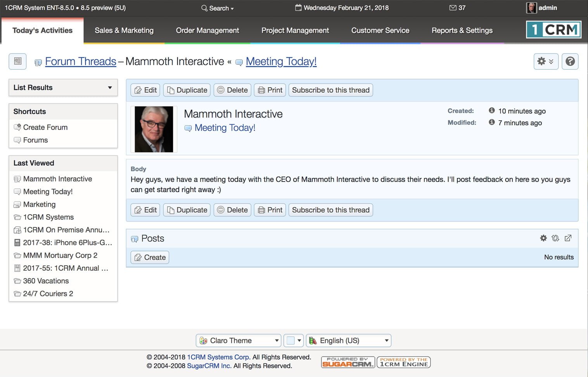
Task: Click the top Duplicate button
Action: click(x=187, y=90)
